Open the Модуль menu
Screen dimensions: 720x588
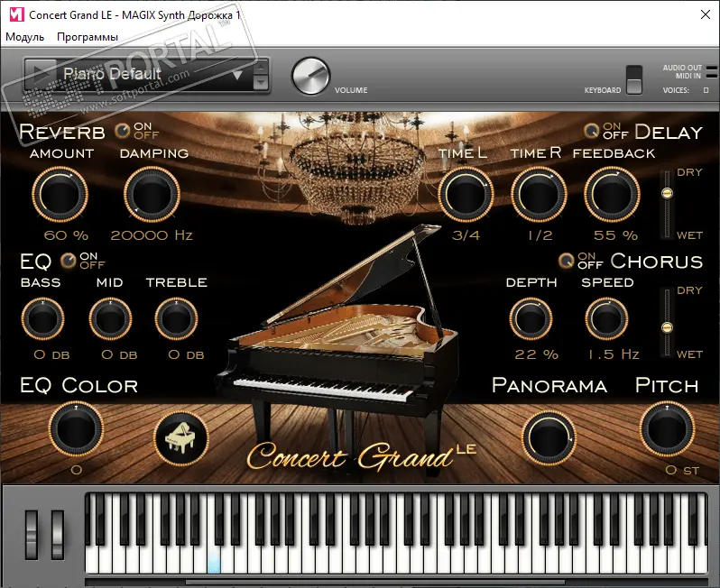click(x=24, y=37)
